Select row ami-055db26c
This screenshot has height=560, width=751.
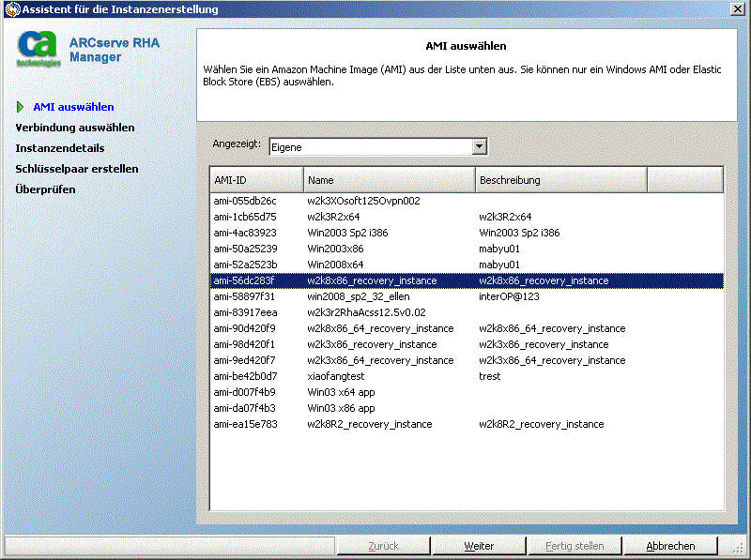coord(467,201)
